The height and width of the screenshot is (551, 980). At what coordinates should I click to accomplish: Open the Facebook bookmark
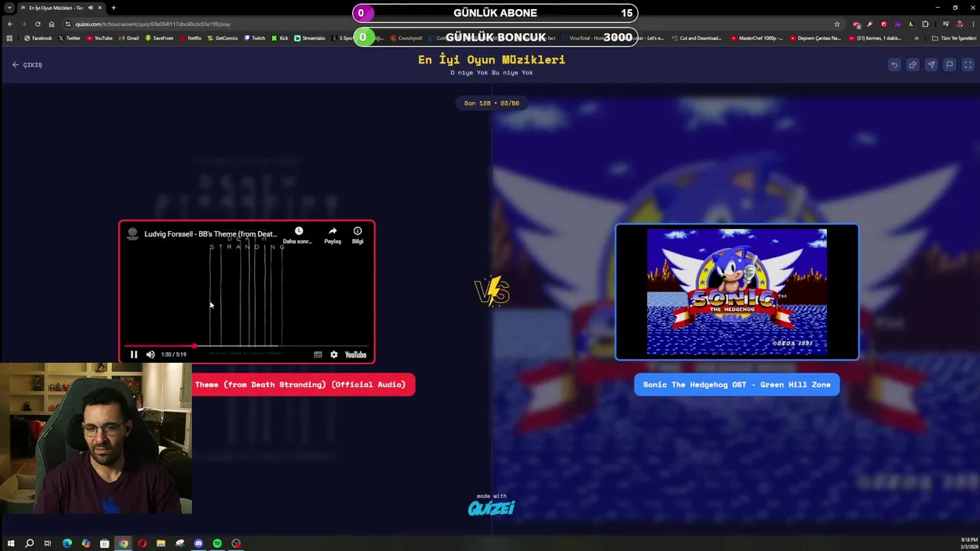point(38,38)
